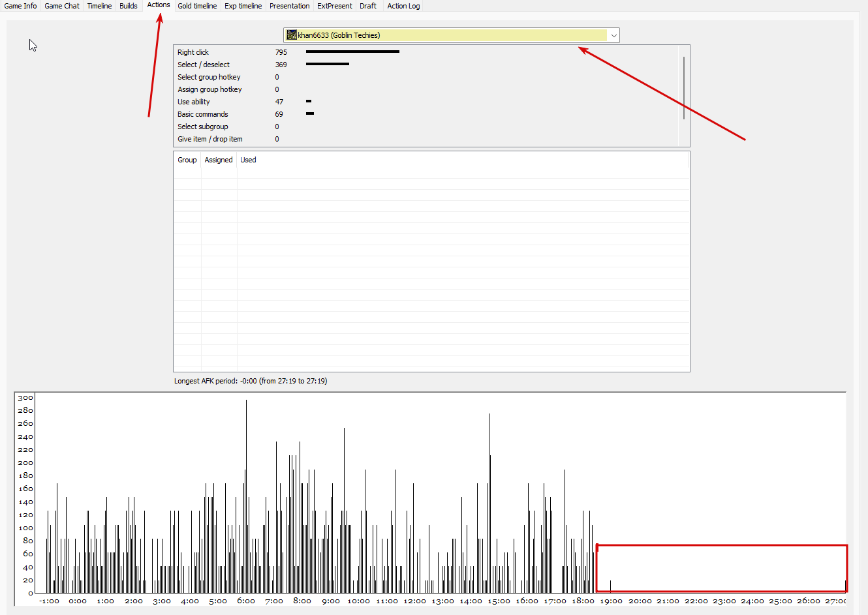Click the action stats list scrollbar thumb

pos(684,88)
